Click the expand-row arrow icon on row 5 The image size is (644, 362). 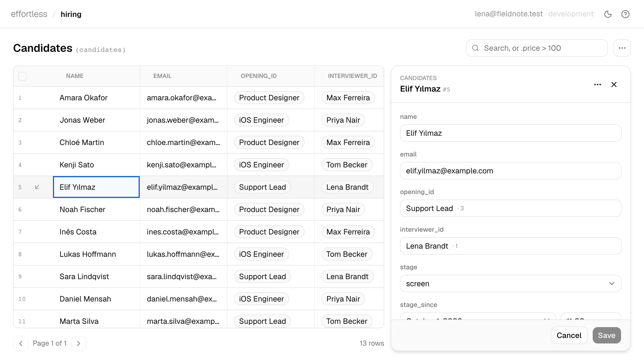[x=37, y=187]
